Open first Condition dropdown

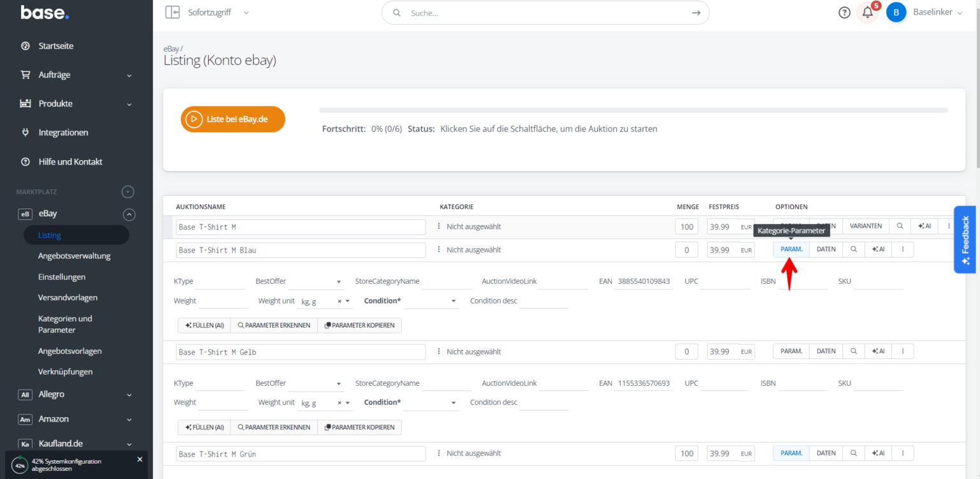[431, 301]
